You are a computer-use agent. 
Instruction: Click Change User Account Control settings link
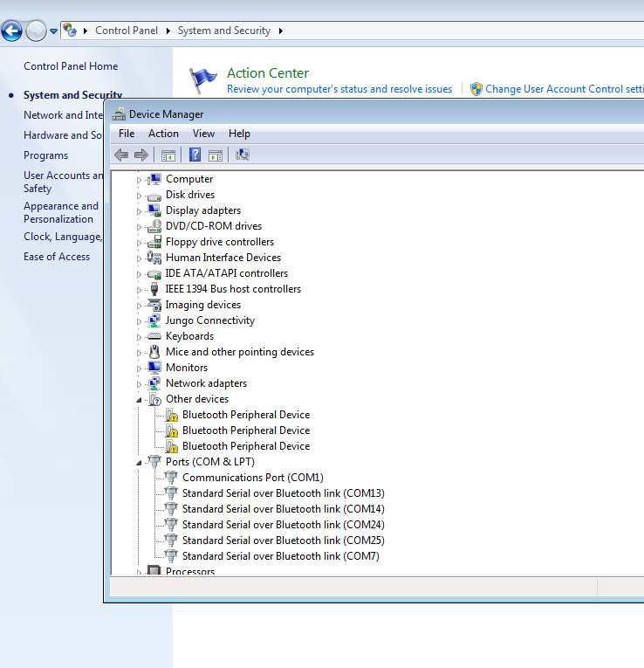[565, 88]
